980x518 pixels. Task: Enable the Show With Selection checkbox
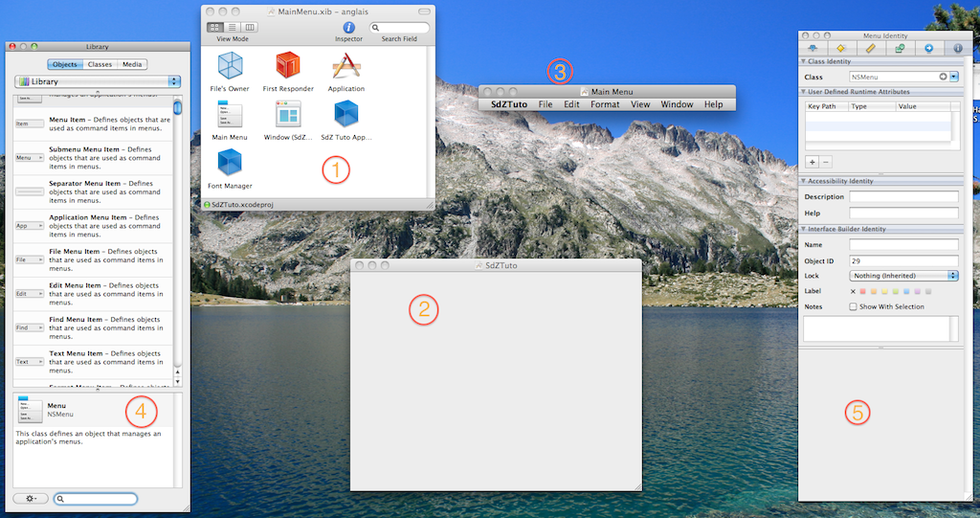853,306
